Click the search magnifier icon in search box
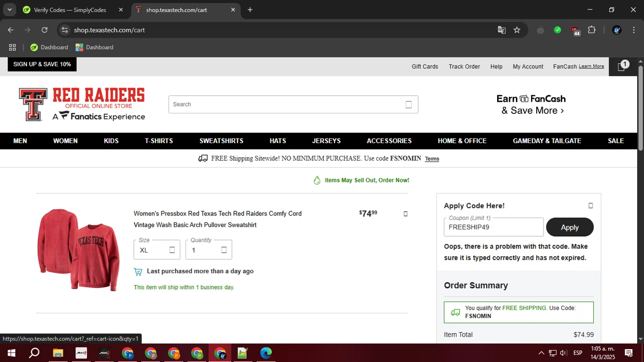The width and height of the screenshot is (644, 362). [409, 104]
